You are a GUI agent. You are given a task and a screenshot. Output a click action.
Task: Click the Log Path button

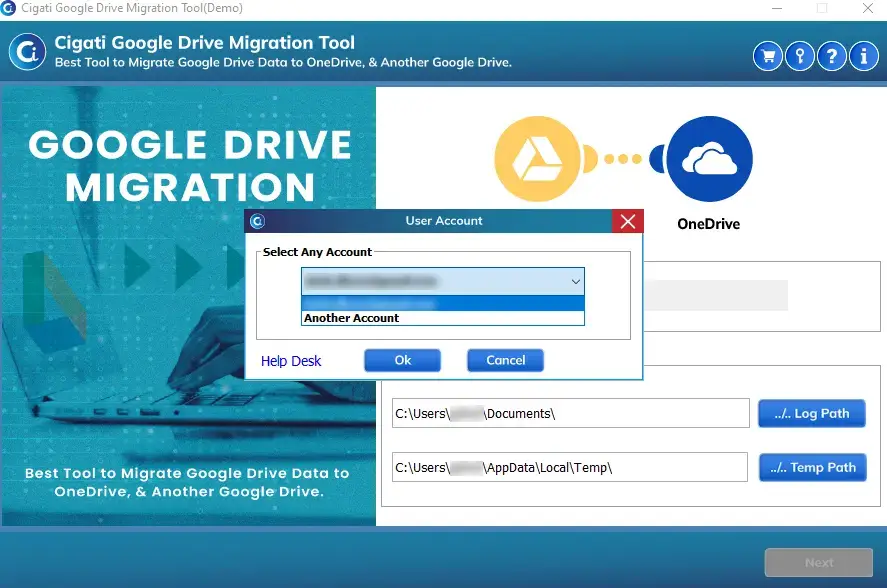(811, 414)
